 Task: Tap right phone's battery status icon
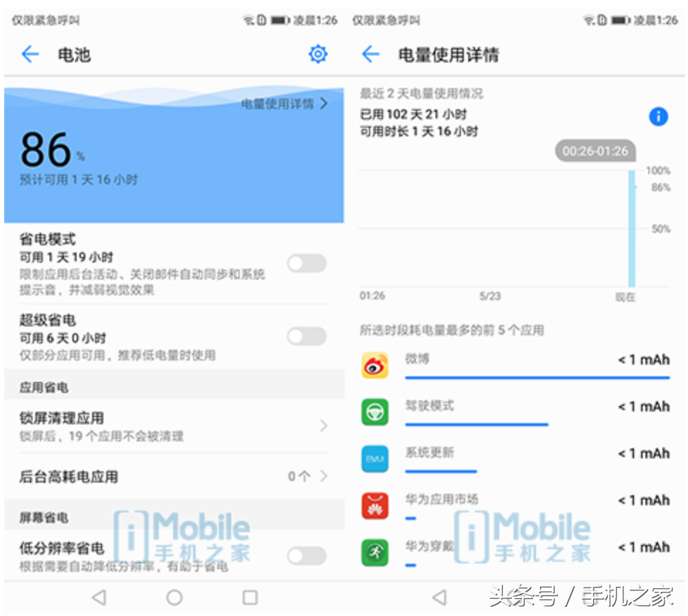[x=621, y=20]
